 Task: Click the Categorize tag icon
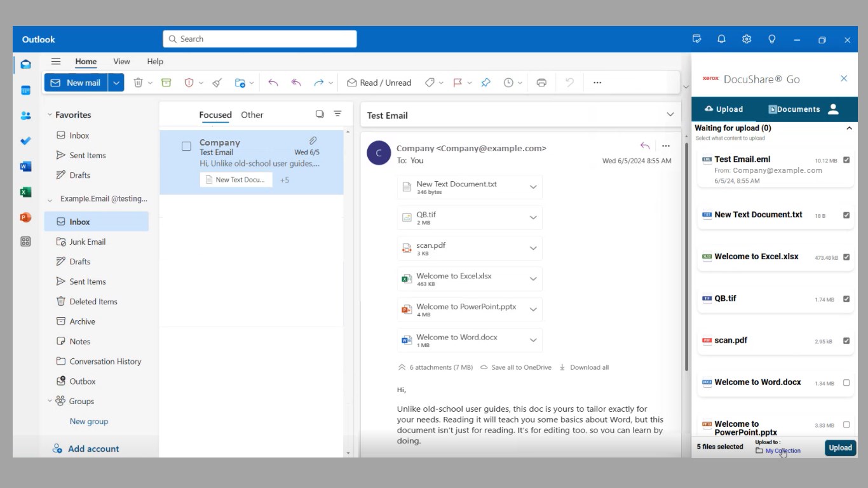pyautogui.click(x=430, y=83)
